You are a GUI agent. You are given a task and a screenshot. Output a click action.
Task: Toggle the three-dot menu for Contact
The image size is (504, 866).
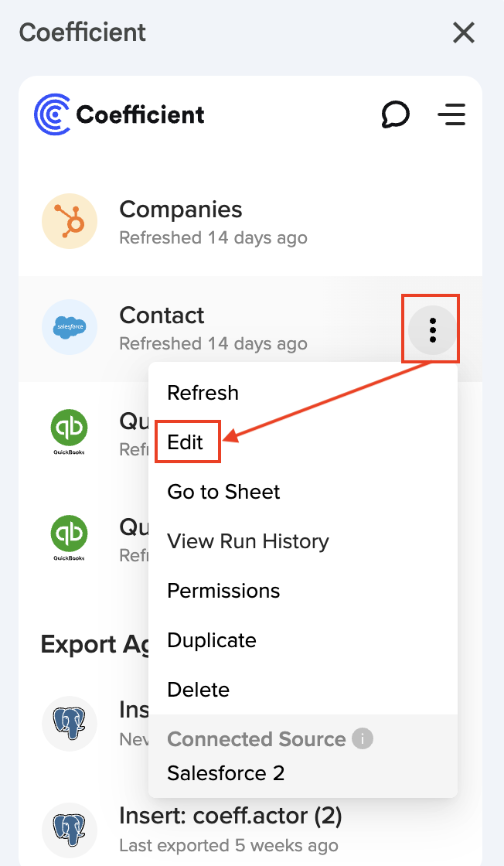click(432, 329)
